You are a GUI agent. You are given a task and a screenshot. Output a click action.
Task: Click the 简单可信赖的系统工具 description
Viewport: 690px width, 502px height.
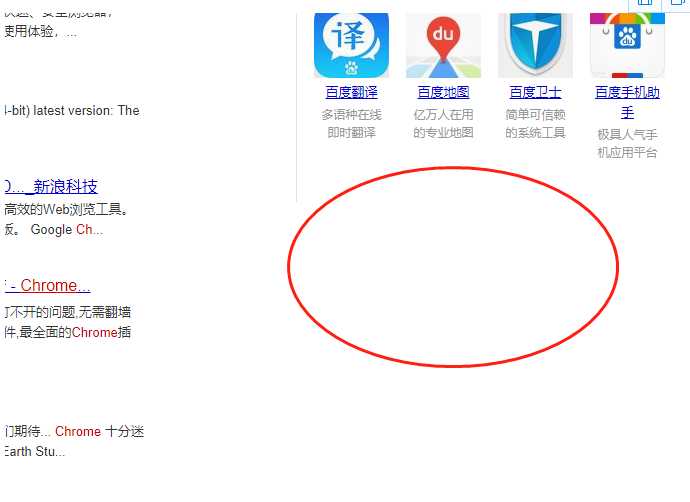point(535,124)
